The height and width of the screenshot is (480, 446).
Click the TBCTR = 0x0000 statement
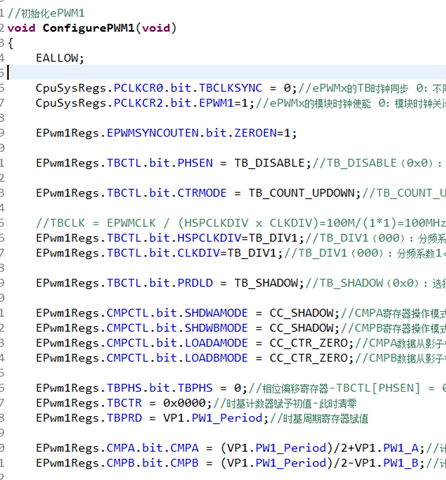[x=124, y=403]
